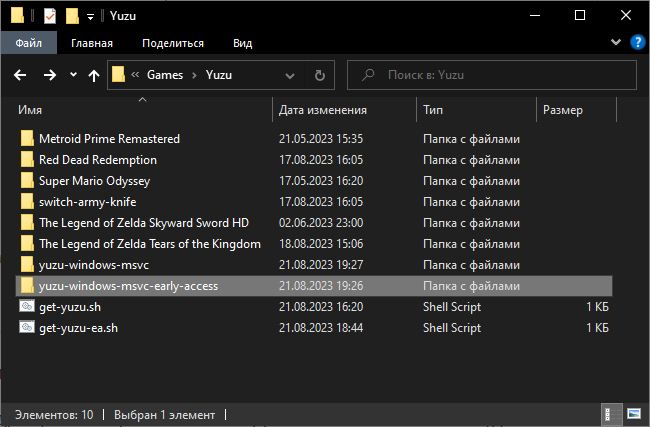This screenshot has width=650, height=427.
Task: Go back with the left arrow
Action: 20,75
